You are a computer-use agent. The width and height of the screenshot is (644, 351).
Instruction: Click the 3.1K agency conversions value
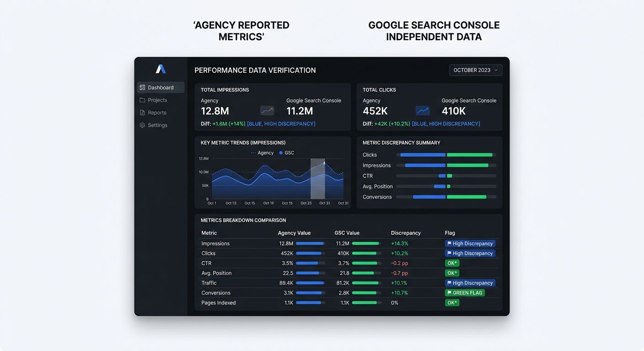[288, 293]
